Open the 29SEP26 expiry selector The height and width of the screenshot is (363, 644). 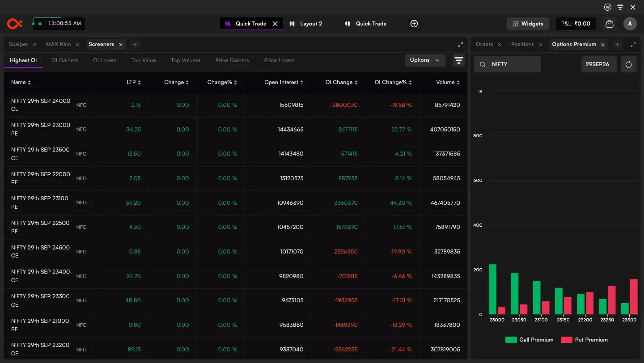click(x=599, y=64)
